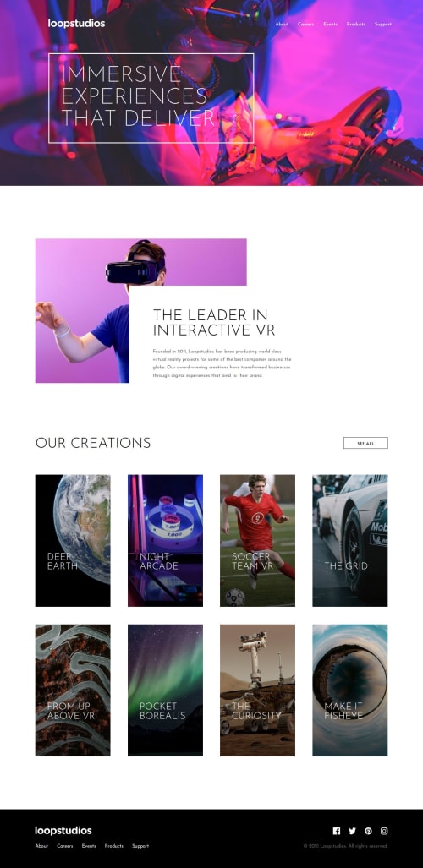
Task: Open the Instagram icon in footer
Action: coord(384,831)
